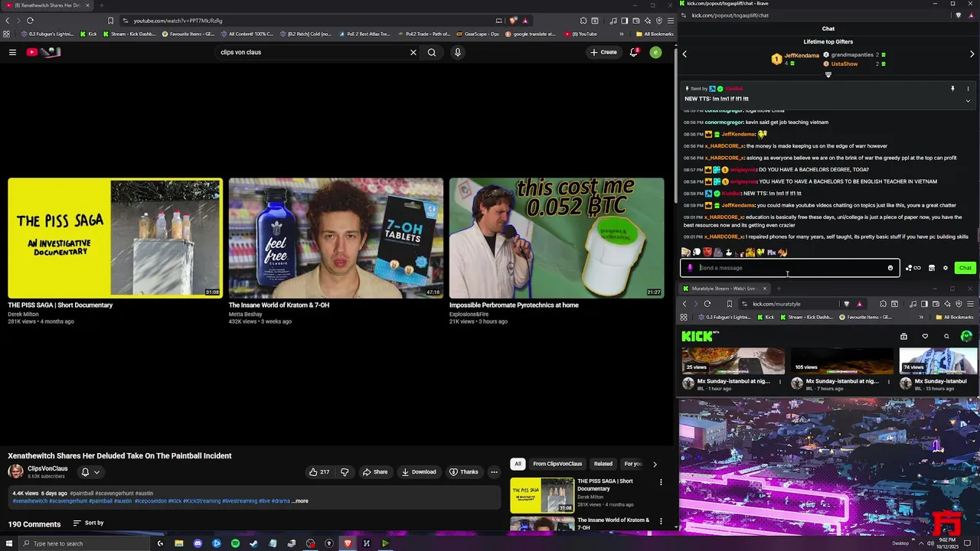
Task: Play Impossible Perbromate Pyrotechnics thumbnail
Action: [x=556, y=238]
